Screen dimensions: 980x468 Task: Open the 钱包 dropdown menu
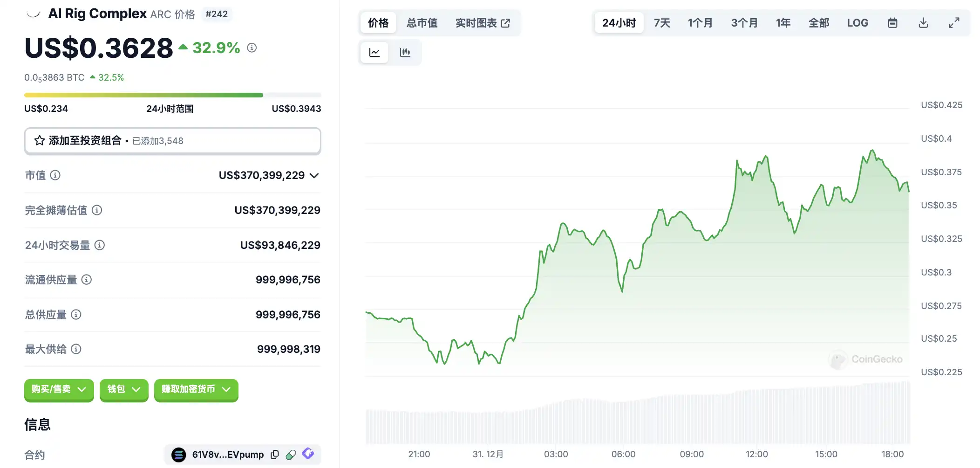coord(123,389)
